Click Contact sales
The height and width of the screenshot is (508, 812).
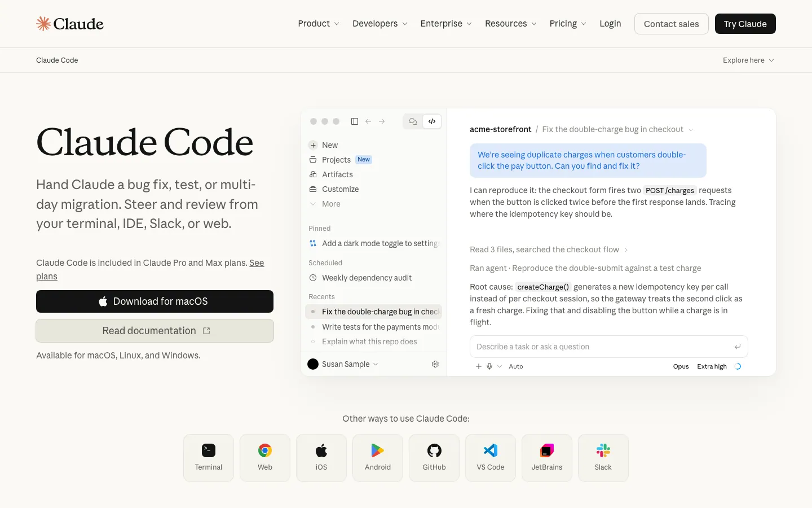pyautogui.click(x=672, y=24)
